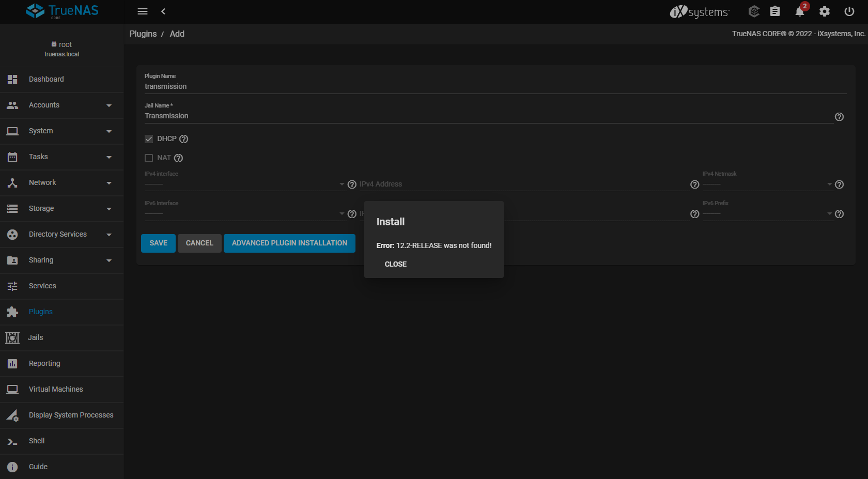Viewport: 868px width, 479px height.
Task: Open Virtual Machines menu item
Action: point(62,390)
